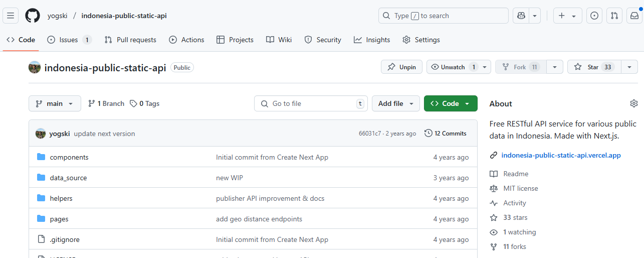Click the Go to file search field

pos(311,103)
